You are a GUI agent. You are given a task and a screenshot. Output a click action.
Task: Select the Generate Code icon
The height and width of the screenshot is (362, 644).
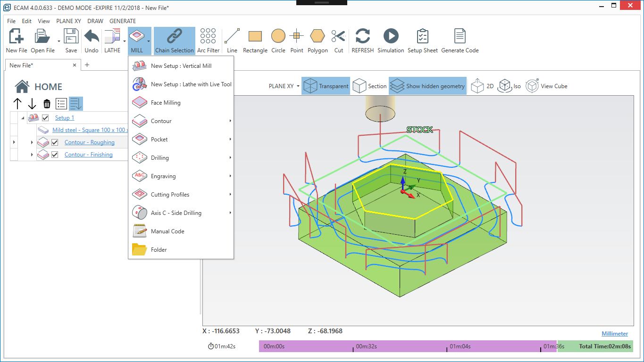[x=460, y=40]
